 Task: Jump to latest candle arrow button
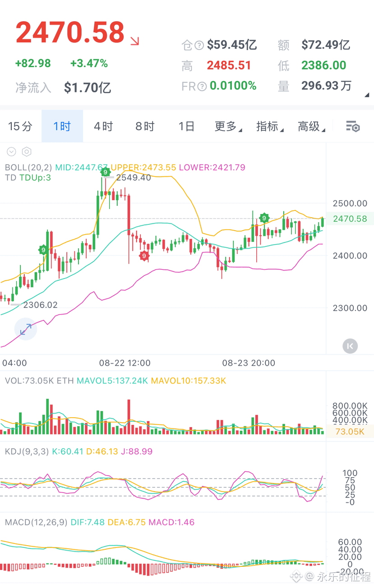[350, 346]
